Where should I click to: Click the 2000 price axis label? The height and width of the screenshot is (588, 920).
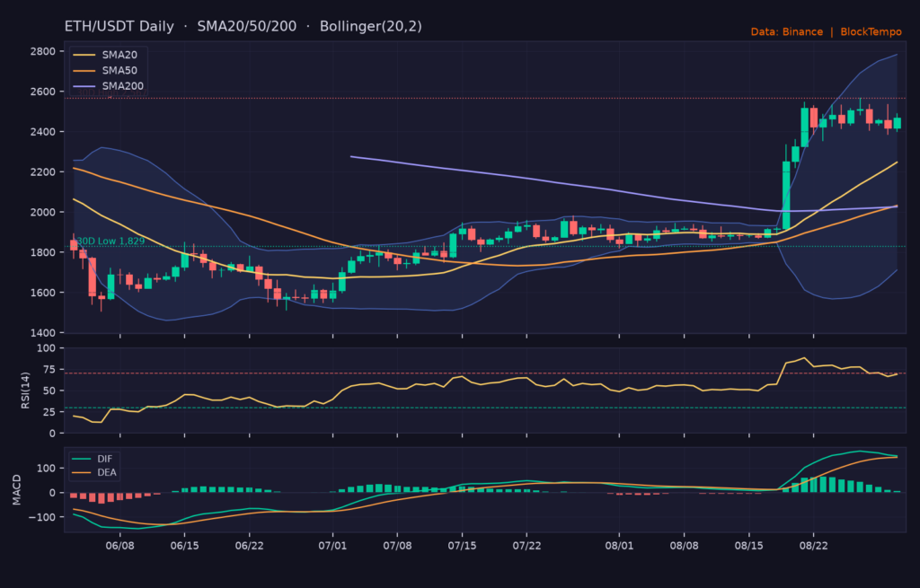click(x=43, y=212)
